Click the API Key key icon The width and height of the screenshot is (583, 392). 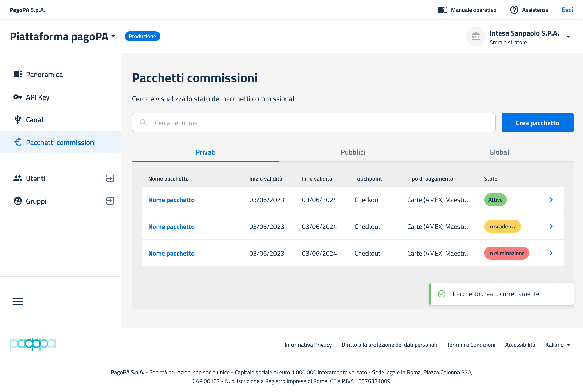tap(18, 97)
